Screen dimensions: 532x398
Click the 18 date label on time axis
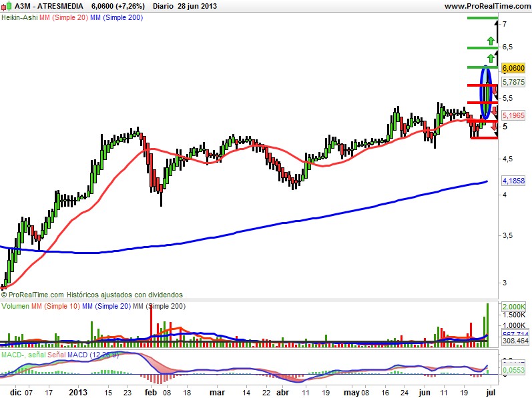[187, 393]
